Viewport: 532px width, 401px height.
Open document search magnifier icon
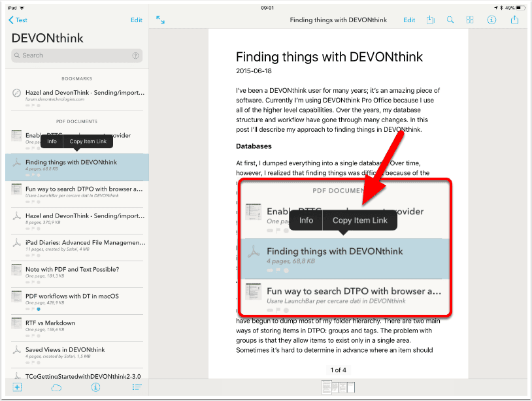[x=450, y=20]
